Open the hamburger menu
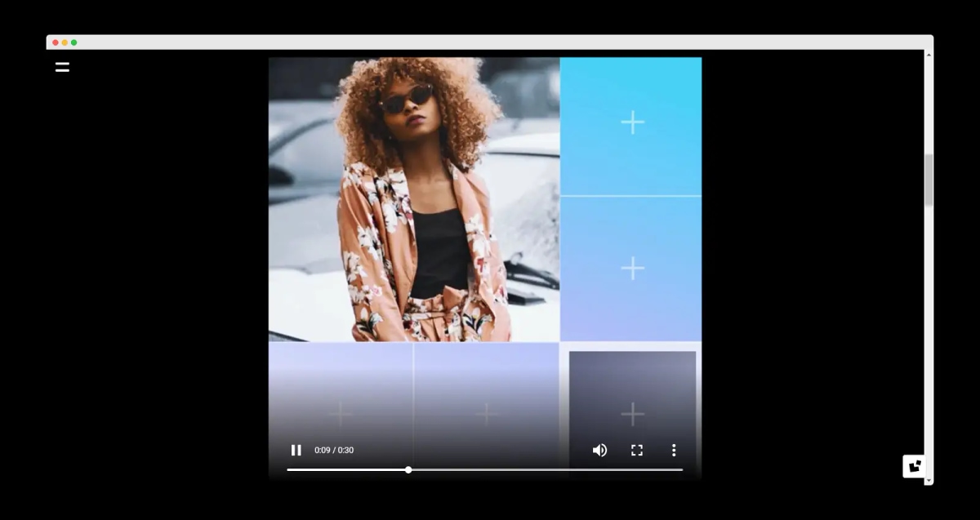Image resolution: width=980 pixels, height=520 pixels. [62, 67]
